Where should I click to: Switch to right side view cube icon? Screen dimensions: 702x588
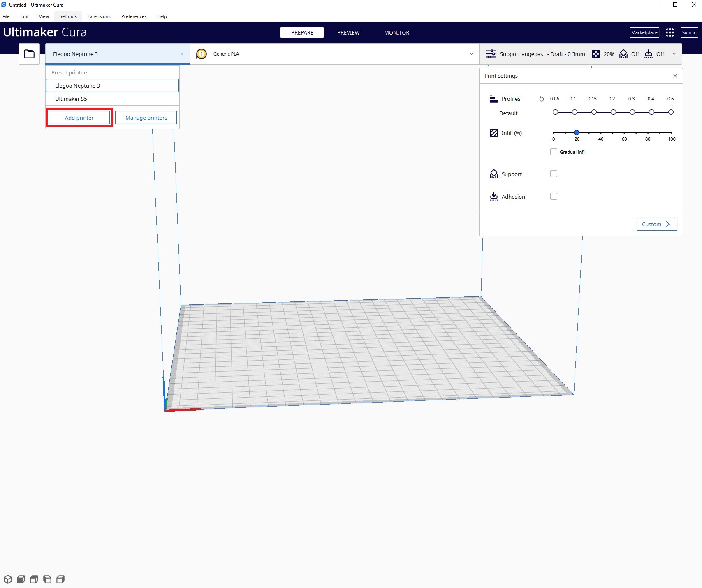pyautogui.click(x=60, y=579)
